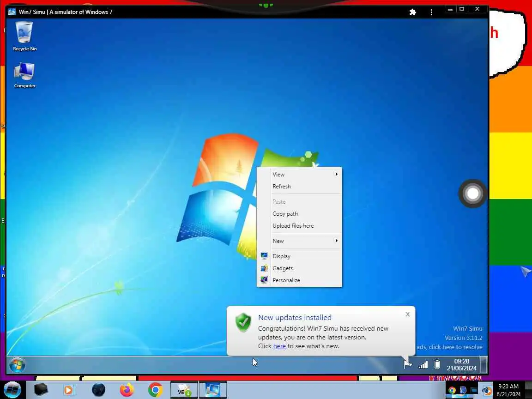The width and height of the screenshot is (532, 399).
Task: Click the Show desktop strip in simulator
Action: [484, 365]
